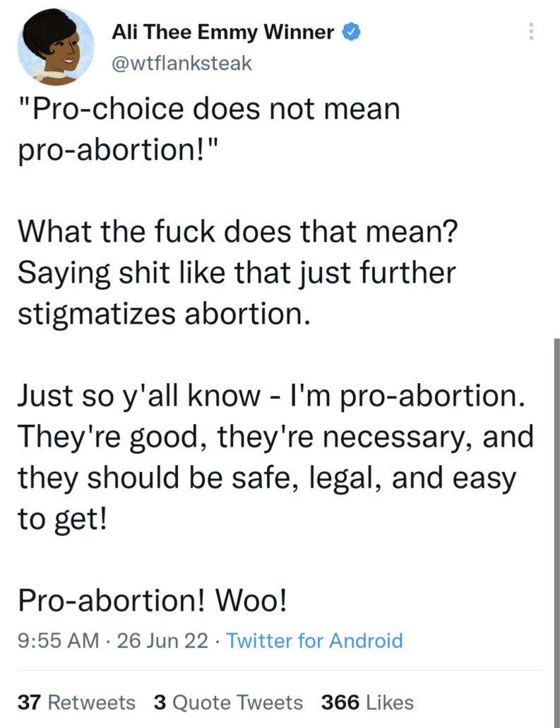Click the 26 Jun 22 date
560x728 pixels.
click(x=163, y=641)
